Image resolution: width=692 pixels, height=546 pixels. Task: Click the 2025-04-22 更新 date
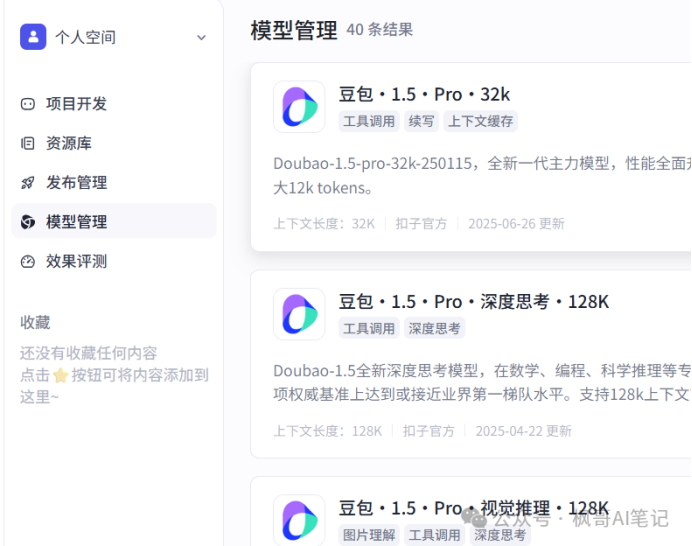tap(523, 431)
